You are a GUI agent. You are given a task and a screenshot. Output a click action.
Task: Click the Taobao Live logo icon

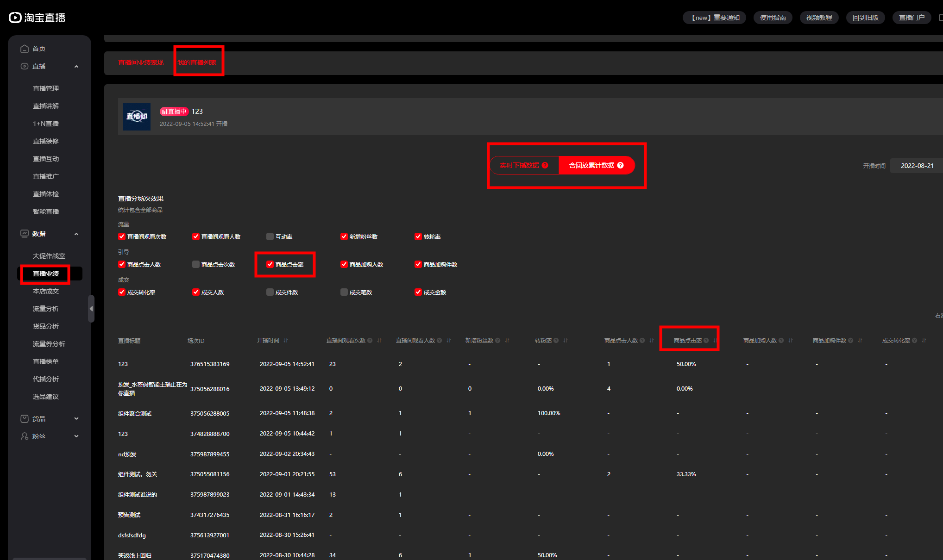point(15,18)
